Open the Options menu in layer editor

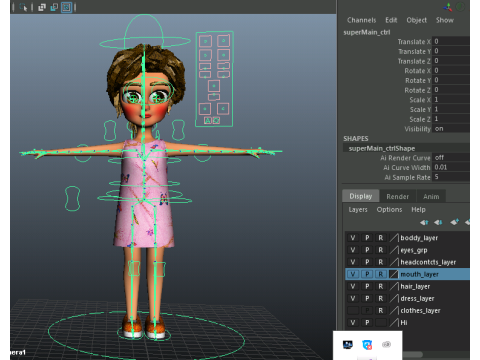pos(389,210)
